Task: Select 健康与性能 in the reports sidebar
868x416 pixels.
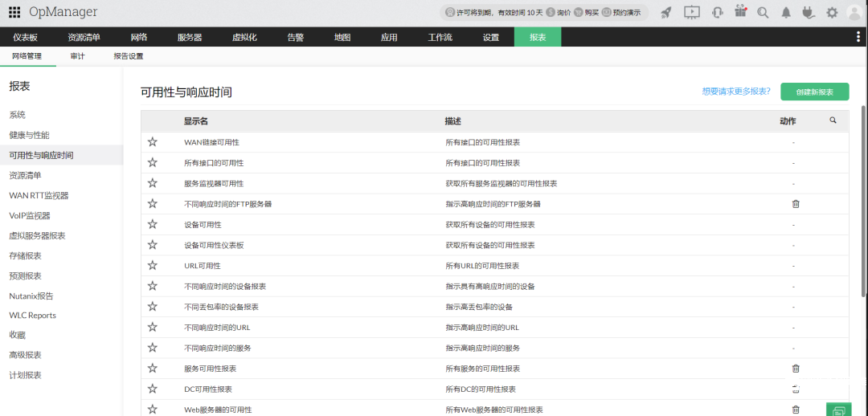Action: 30,135
